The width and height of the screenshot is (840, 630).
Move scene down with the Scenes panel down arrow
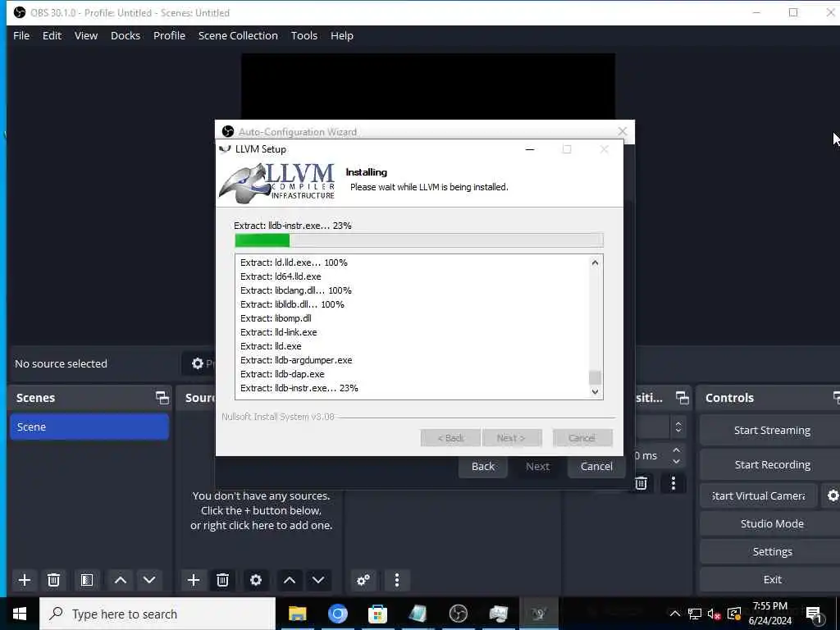click(x=149, y=580)
